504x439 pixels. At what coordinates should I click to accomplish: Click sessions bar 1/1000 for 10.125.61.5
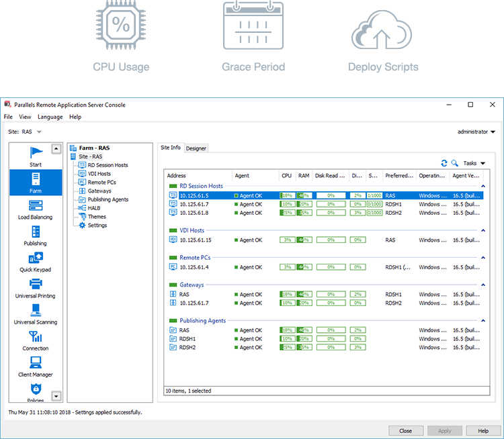(x=374, y=195)
